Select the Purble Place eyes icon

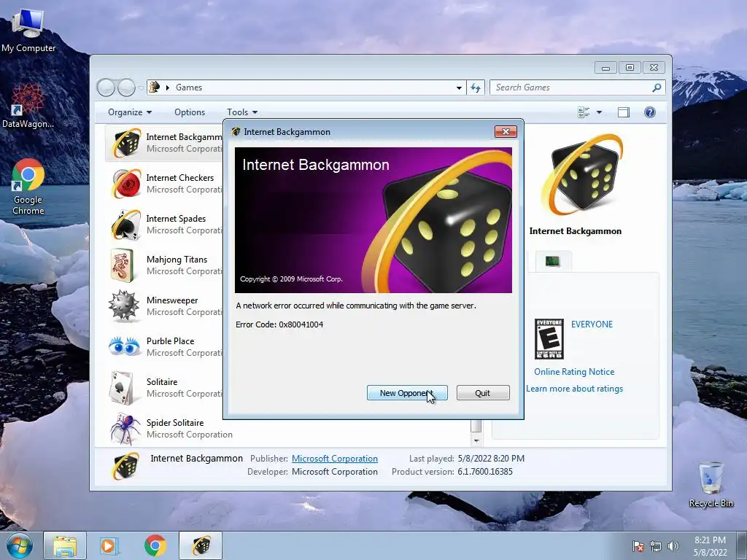124,346
